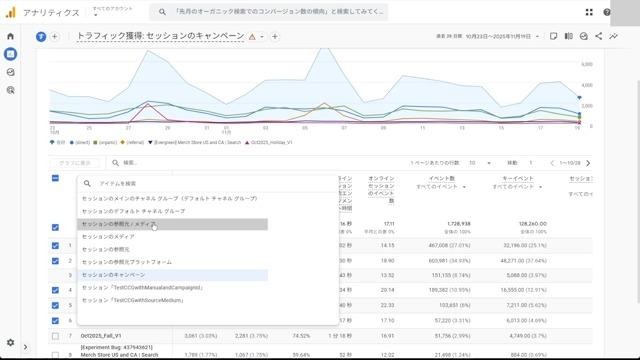Uncheck the checkbox for row 6
The width and height of the screenshot is (640, 360).
56,321
